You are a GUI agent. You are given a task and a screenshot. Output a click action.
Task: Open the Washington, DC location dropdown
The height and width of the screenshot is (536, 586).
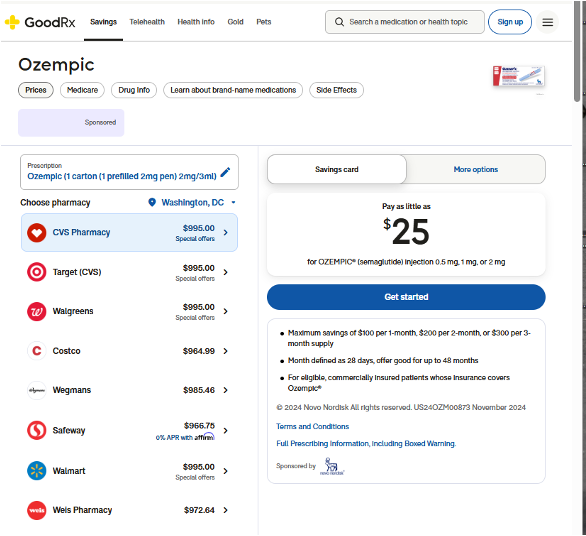pos(192,203)
